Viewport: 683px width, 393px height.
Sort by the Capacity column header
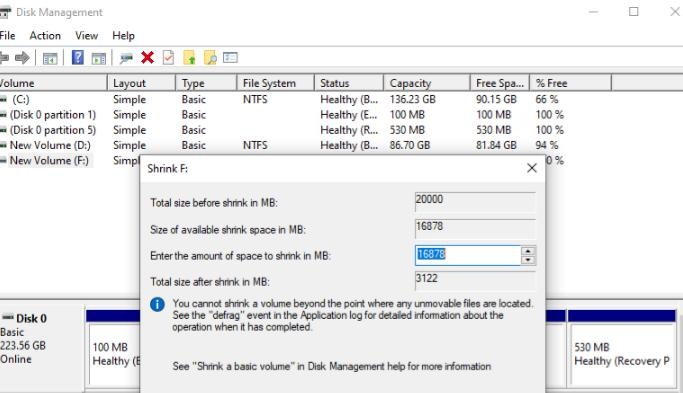(427, 83)
